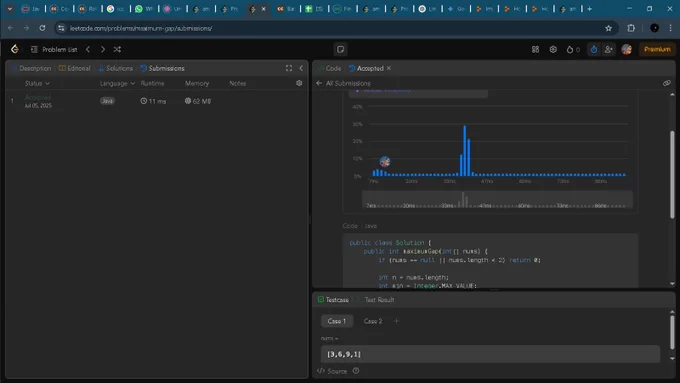Select Case 2

point(373,321)
